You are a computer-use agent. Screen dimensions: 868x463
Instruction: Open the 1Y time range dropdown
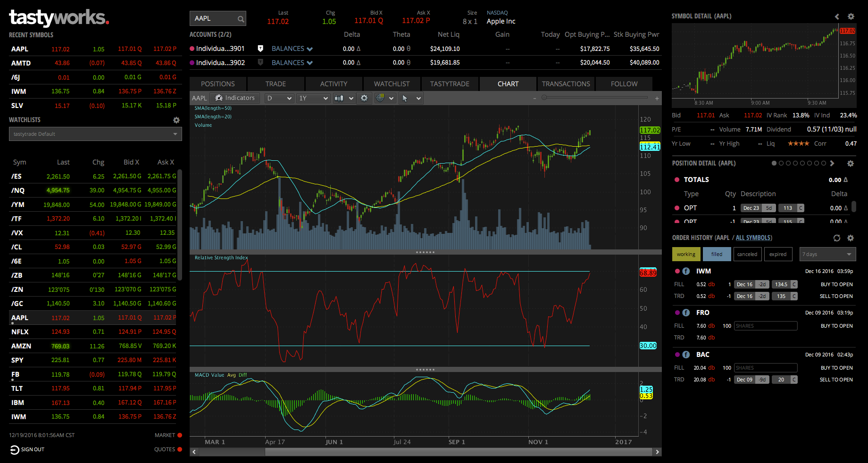[x=313, y=98]
